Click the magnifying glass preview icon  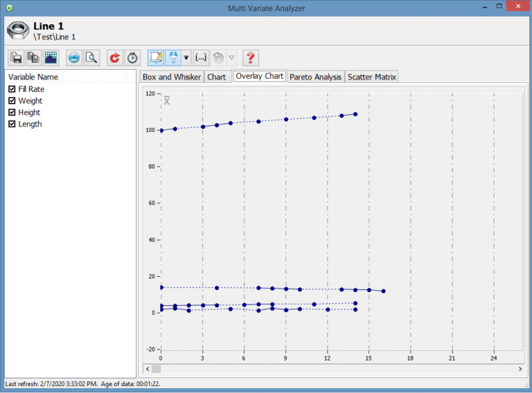[x=91, y=57]
